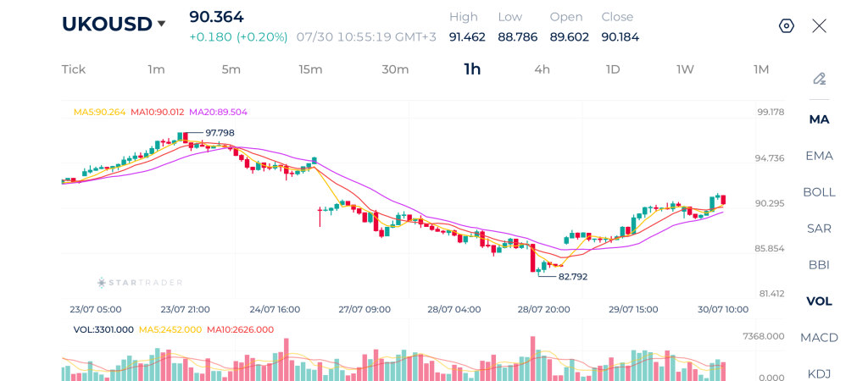Image resolution: width=868 pixels, height=381 pixels.
Task: Select the 1D timeframe
Action: point(613,69)
